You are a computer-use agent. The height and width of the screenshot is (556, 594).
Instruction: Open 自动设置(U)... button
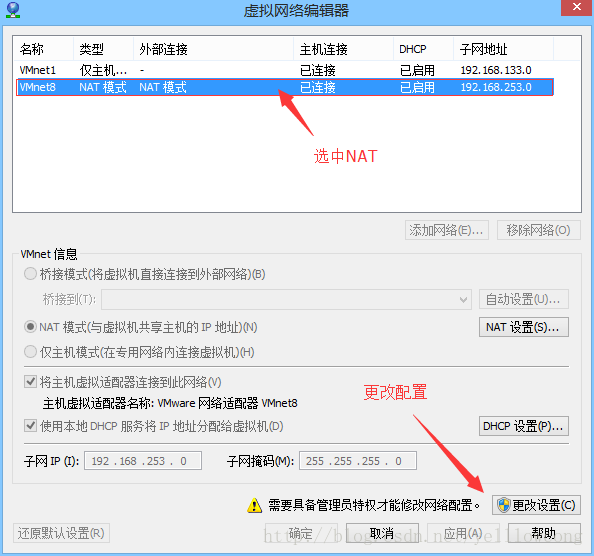524,300
